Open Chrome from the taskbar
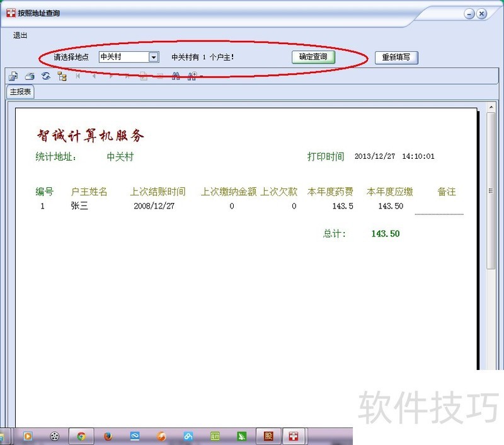 pyautogui.click(x=81, y=436)
